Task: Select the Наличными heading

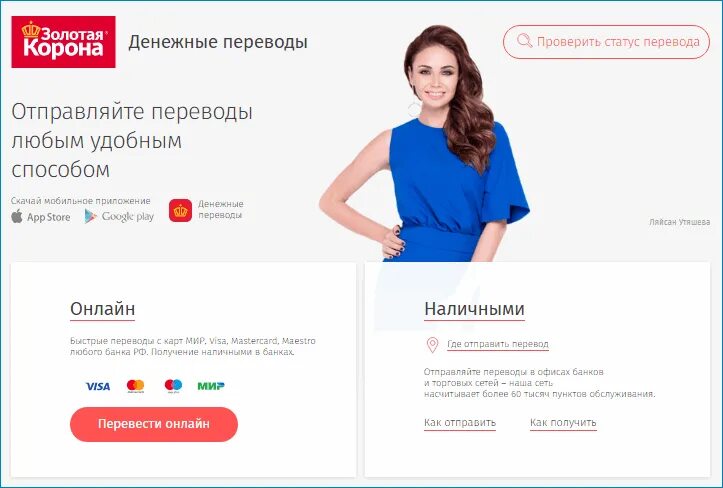Action: (474, 309)
